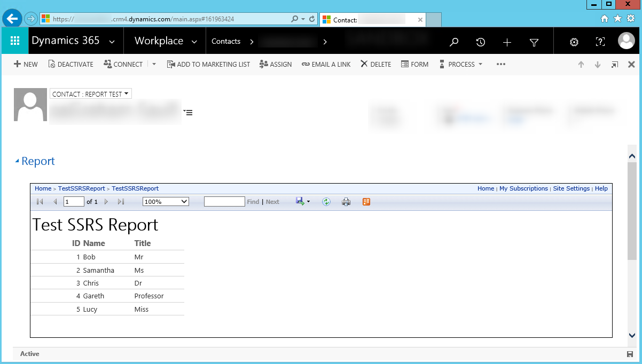Click the plus icon for quick create
This screenshot has height=364, width=642.
pos(507,42)
